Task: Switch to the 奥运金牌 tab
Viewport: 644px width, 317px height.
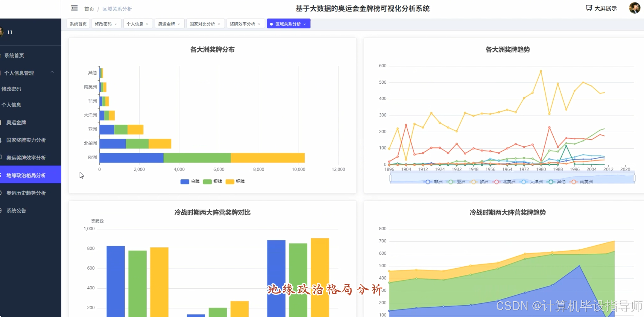Action: 166,24
